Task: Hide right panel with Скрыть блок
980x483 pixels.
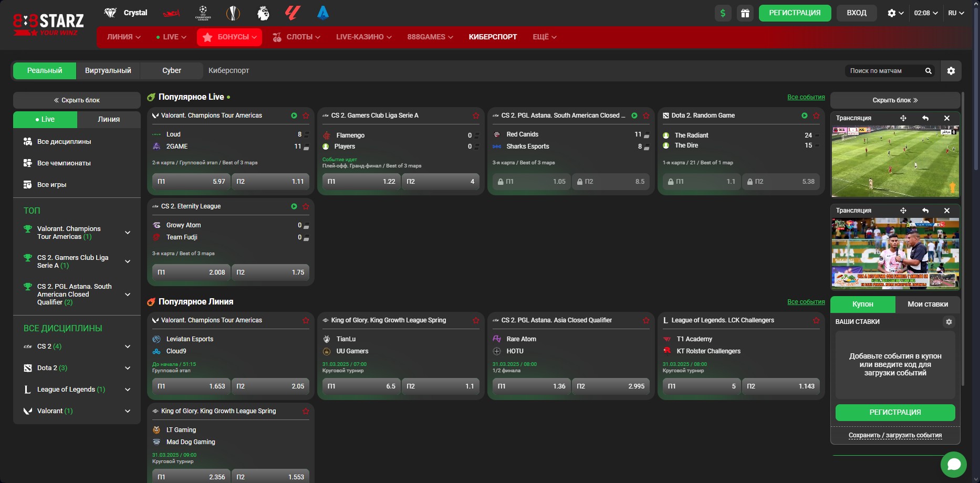Action: [895, 100]
